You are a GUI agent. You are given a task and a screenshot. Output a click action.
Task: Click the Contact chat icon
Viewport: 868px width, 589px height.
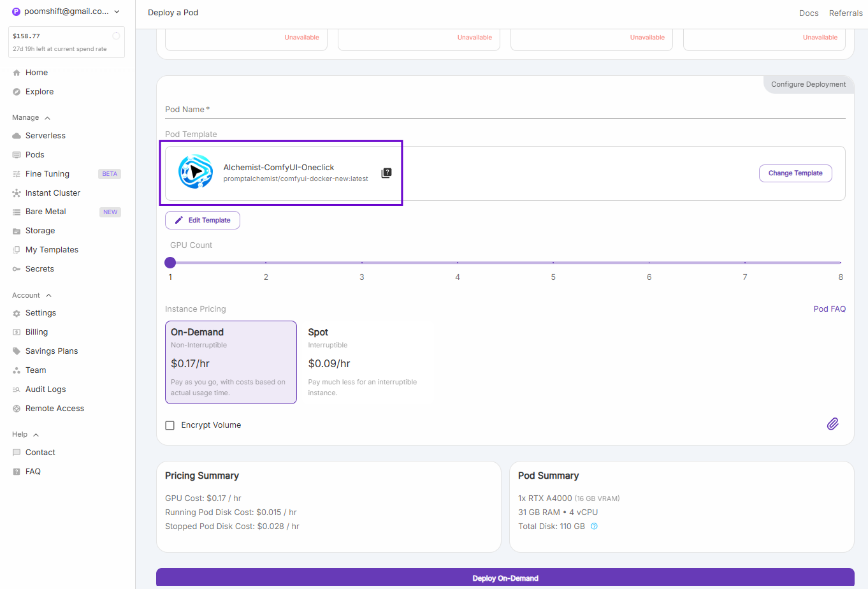click(x=17, y=453)
